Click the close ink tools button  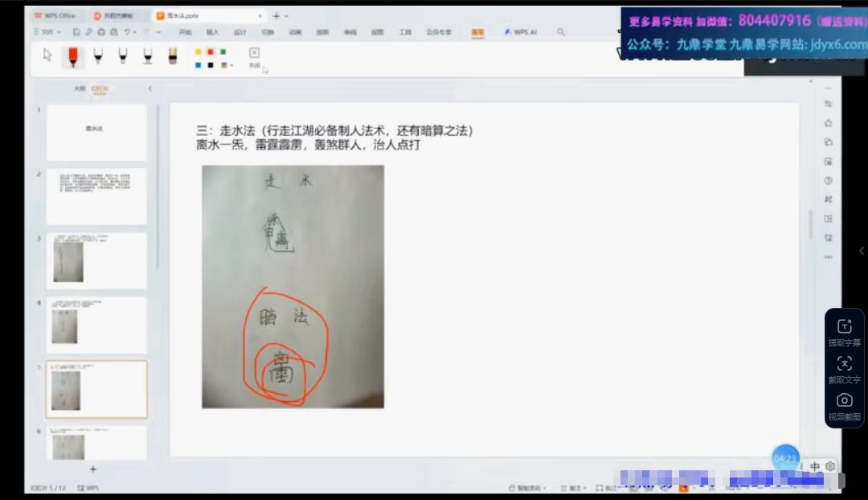click(254, 53)
